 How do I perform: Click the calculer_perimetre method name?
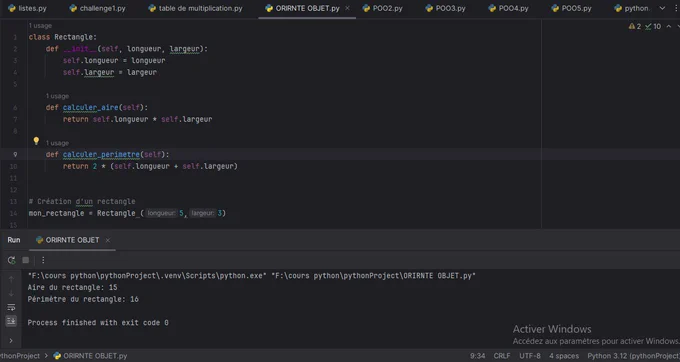(x=101, y=154)
